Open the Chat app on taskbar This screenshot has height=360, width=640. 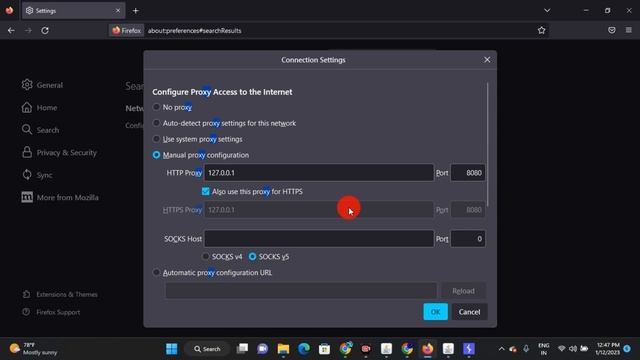click(262, 349)
